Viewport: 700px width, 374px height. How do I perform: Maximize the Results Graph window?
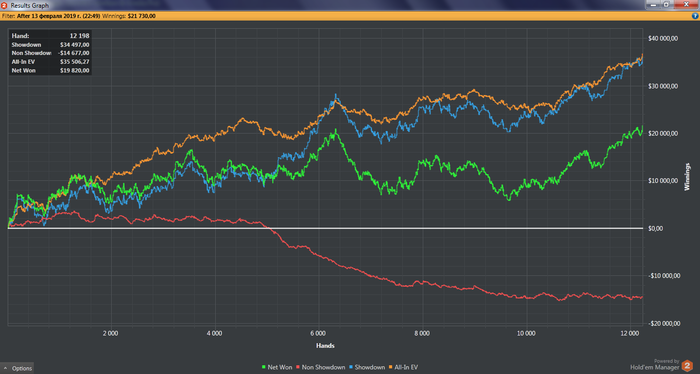(x=666, y=4)
